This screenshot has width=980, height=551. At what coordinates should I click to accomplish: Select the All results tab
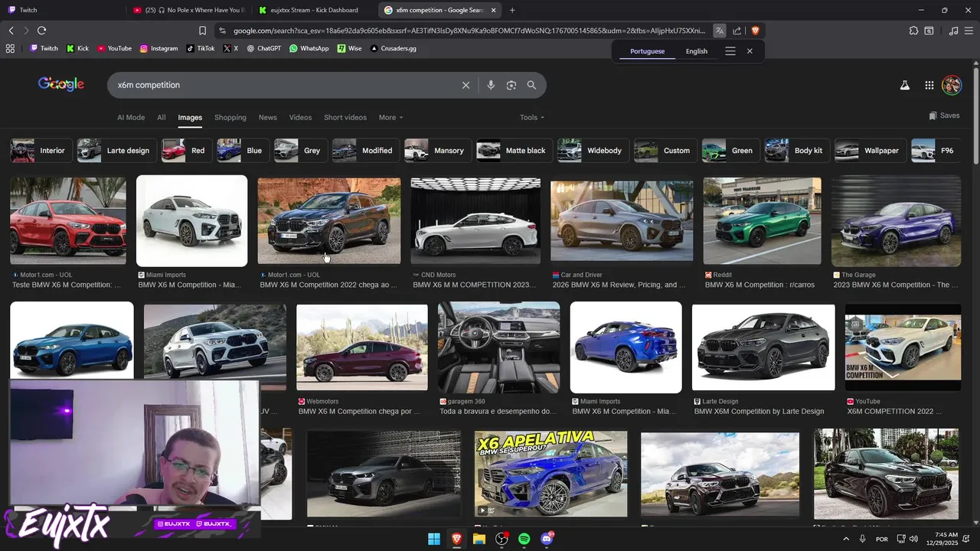[162, 117]
